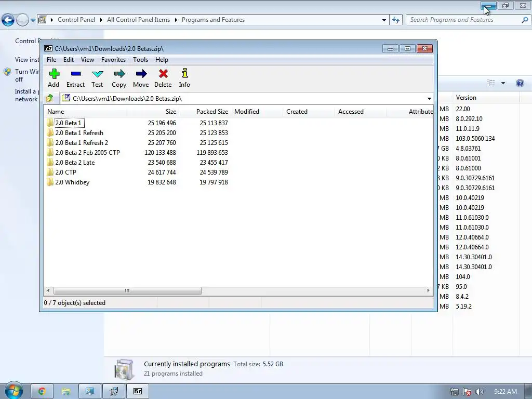Open Control Panel help question mark icon
This screenshot has width=532, height=399.
pyautogui.click(x=520, y=83)
